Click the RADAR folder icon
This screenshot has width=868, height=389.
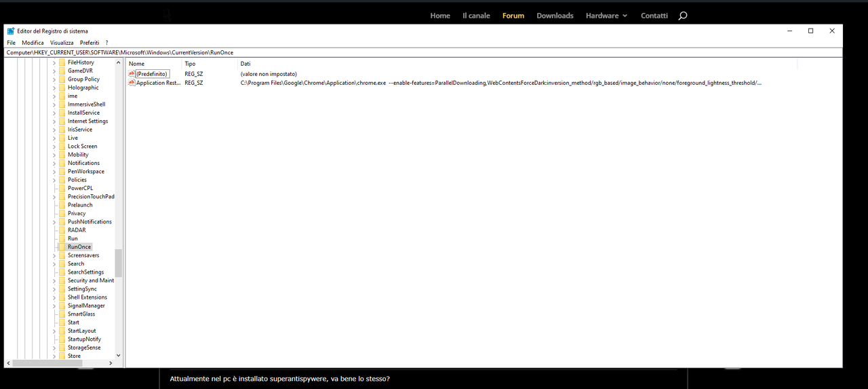click(x=62, y=230)
